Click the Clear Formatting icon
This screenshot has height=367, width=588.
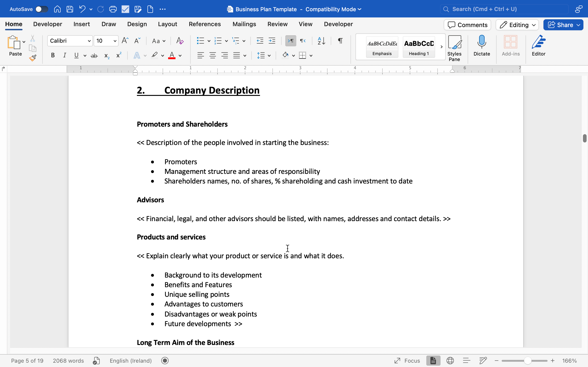[180, 41]
